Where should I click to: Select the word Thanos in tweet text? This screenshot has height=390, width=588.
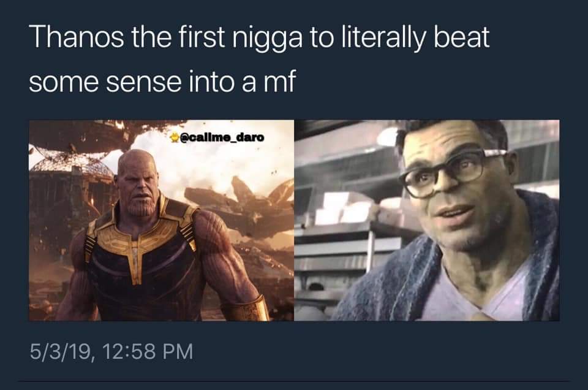78,37
